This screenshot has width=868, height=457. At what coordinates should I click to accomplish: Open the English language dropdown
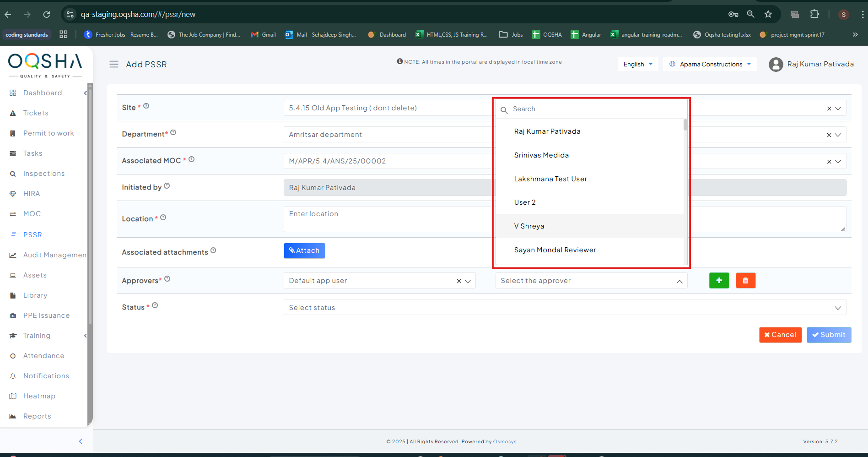click(637, 64)
